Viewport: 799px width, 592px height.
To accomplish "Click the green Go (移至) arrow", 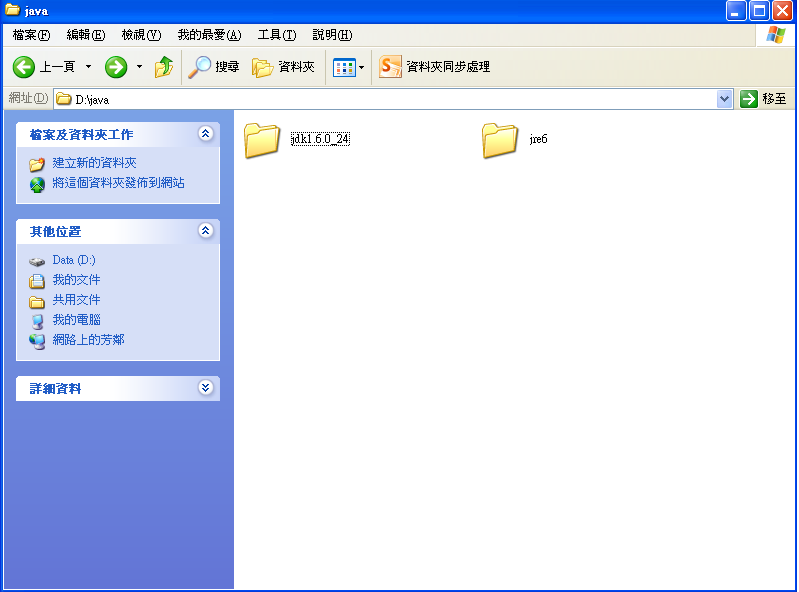I will pos(749,99).
